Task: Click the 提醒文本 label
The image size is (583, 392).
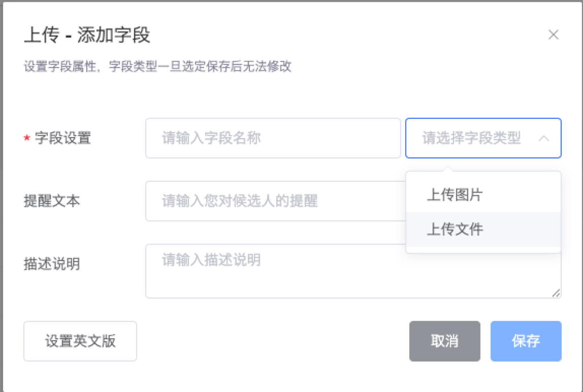Action: pos(52,201)
